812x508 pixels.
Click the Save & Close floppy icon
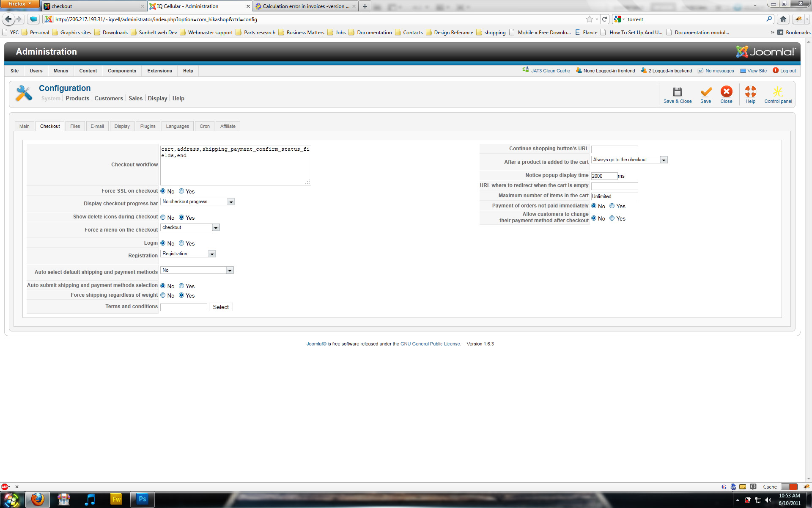pyautogui.click(x=677, y=92)
